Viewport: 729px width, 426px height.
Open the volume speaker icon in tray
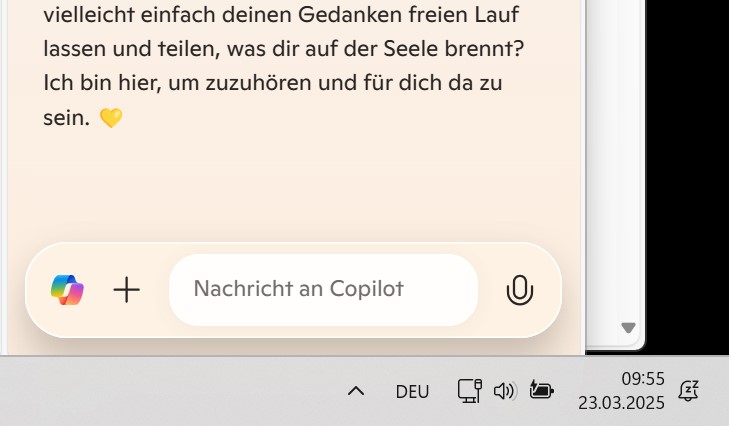point(505,391)
